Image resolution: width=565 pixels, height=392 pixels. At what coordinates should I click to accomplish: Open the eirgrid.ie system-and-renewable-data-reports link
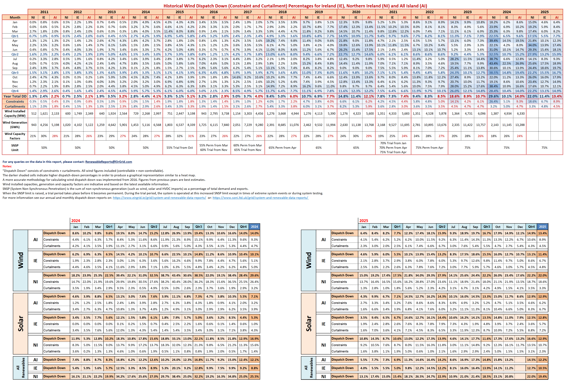click(159, 198)
